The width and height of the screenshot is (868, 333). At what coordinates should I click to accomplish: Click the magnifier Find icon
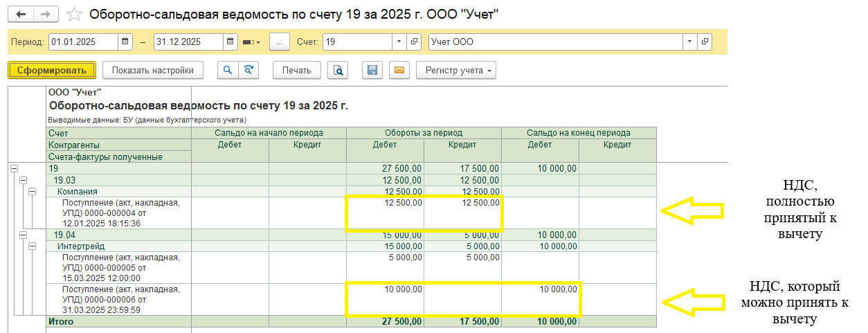[x=227, y=70]
